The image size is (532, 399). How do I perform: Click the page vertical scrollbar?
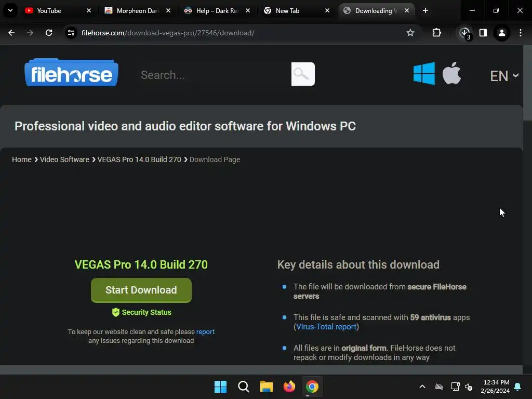click(527, 83)
